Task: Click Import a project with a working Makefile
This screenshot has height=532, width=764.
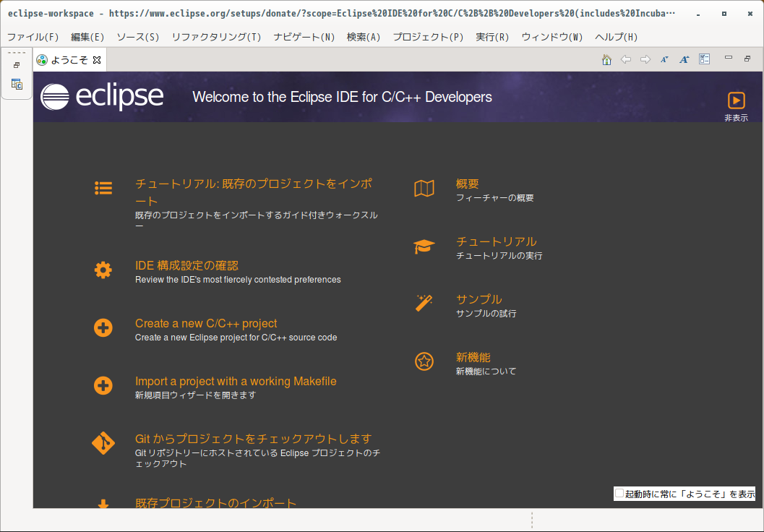Action: tap(236, 381)
